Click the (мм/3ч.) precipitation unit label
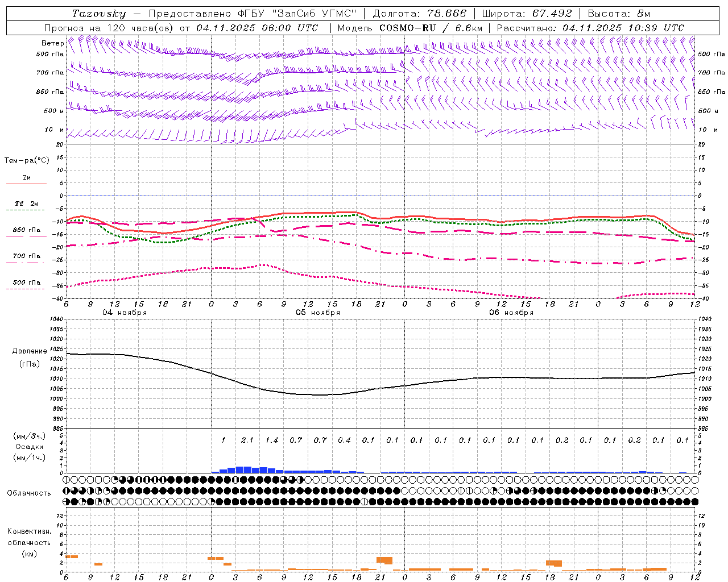 click(x=30, y=436)
